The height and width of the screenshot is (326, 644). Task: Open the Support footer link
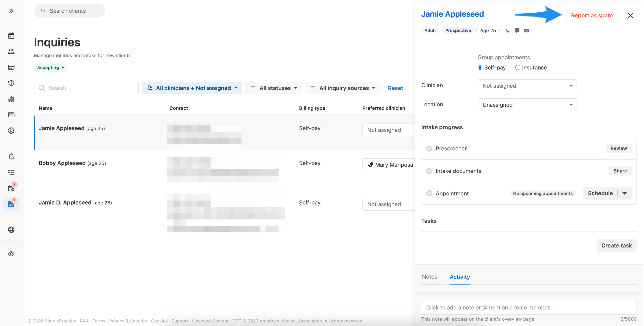point(180,321)
